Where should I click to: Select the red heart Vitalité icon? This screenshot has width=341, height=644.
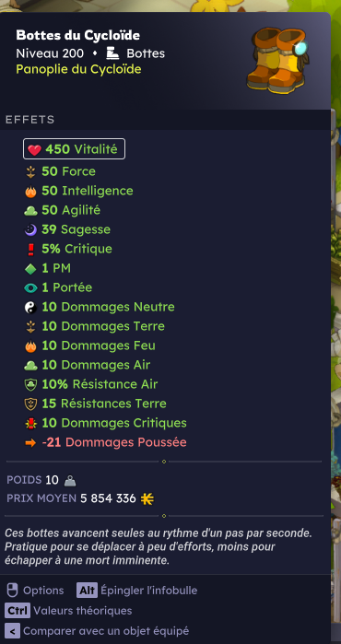34,150
